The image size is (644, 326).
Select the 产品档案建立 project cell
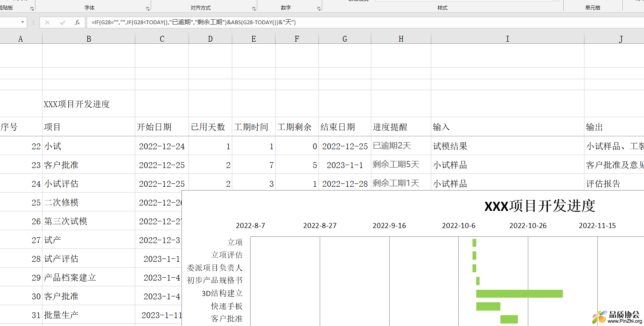(89, 277)
